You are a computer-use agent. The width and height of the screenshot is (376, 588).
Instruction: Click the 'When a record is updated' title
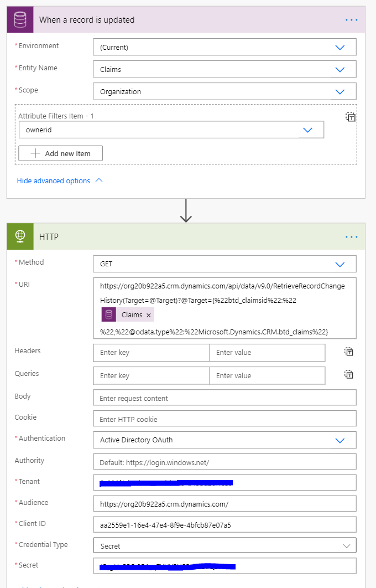tap(87, 20)
